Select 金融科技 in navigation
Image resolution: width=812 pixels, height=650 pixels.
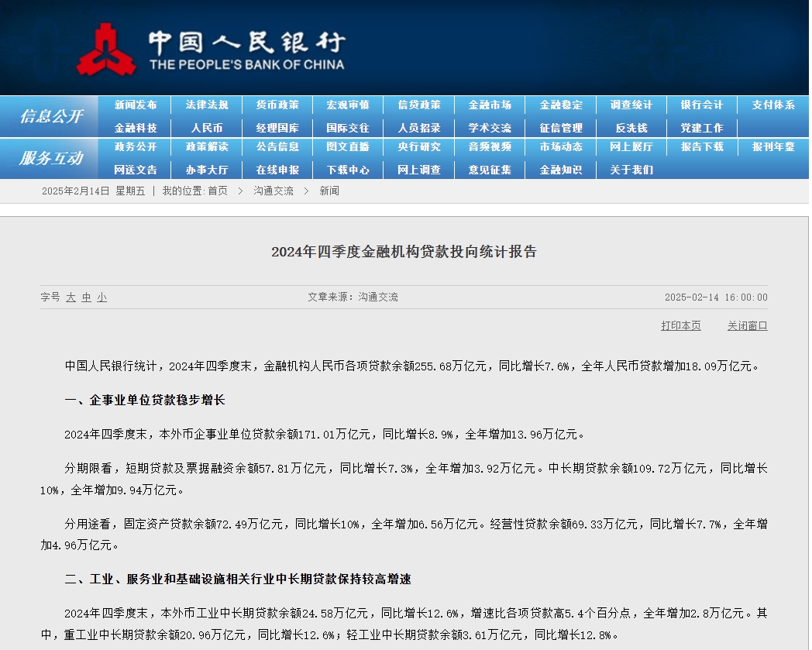coord(136,128)
